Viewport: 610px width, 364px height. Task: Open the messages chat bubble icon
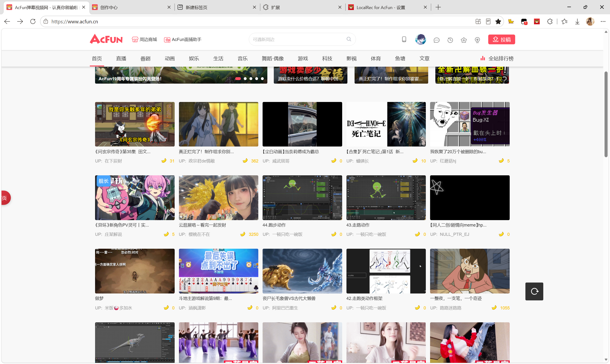[x=436, y=40]
